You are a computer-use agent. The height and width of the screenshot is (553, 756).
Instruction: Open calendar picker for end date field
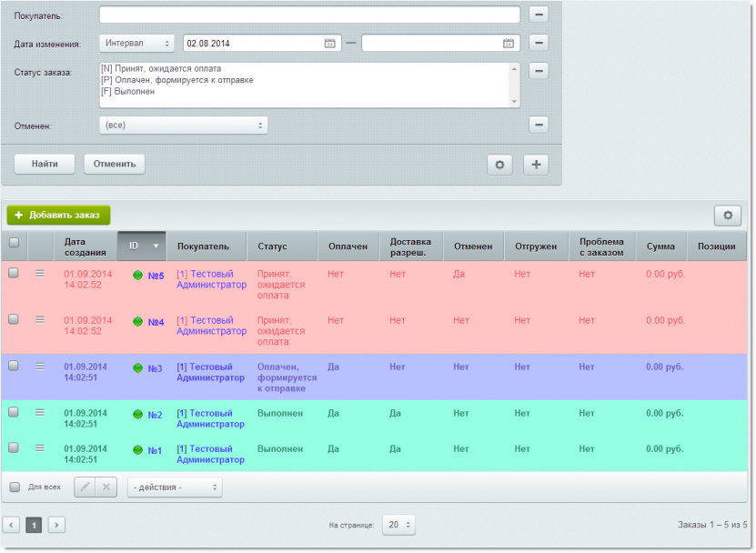click(x=509, y=44)
